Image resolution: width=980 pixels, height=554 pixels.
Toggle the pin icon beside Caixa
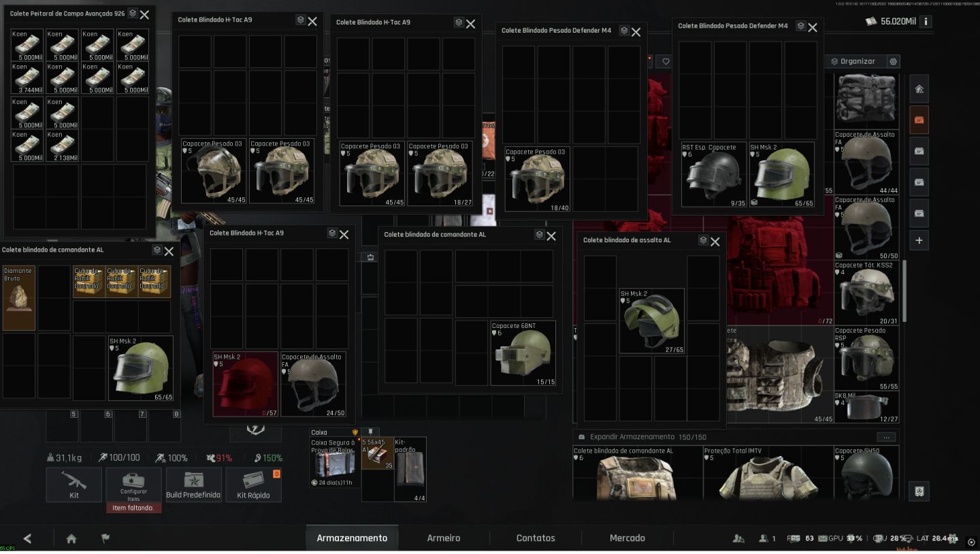(x=370, y=432)
